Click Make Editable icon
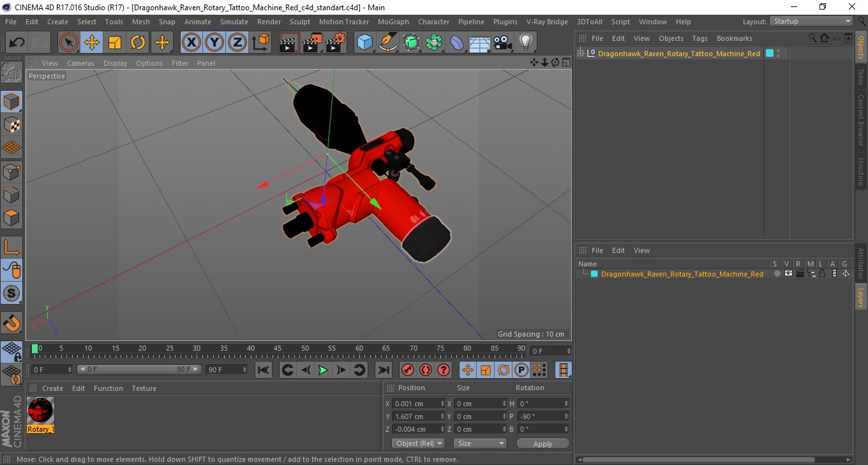Screen dimensions: 868x465 pos(11,72)
